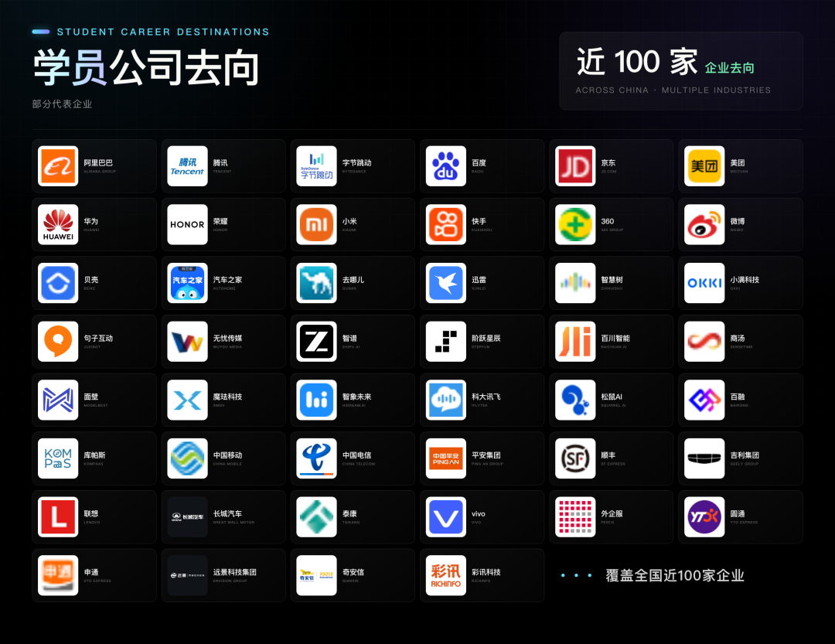Select the STO Express logo
Viewport: 835px width, 644px height.
coord(58,575)
